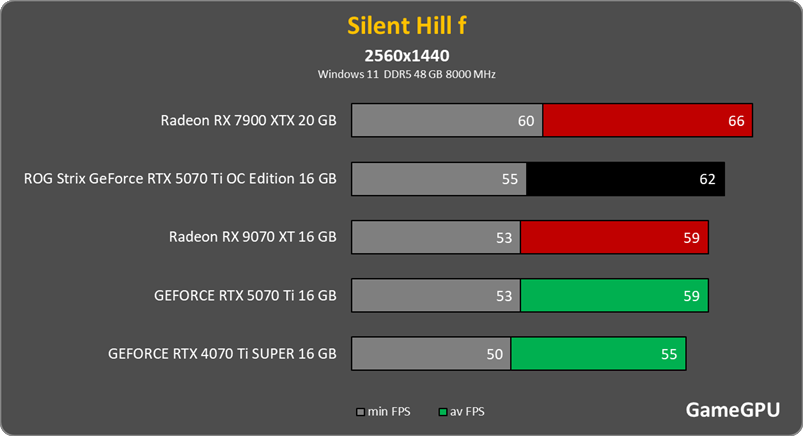Image resolution: width=803 pixels, height=436 pixels.
Task: Click the RTX 5070 Ti green average bar
Action: coord(613,295)
